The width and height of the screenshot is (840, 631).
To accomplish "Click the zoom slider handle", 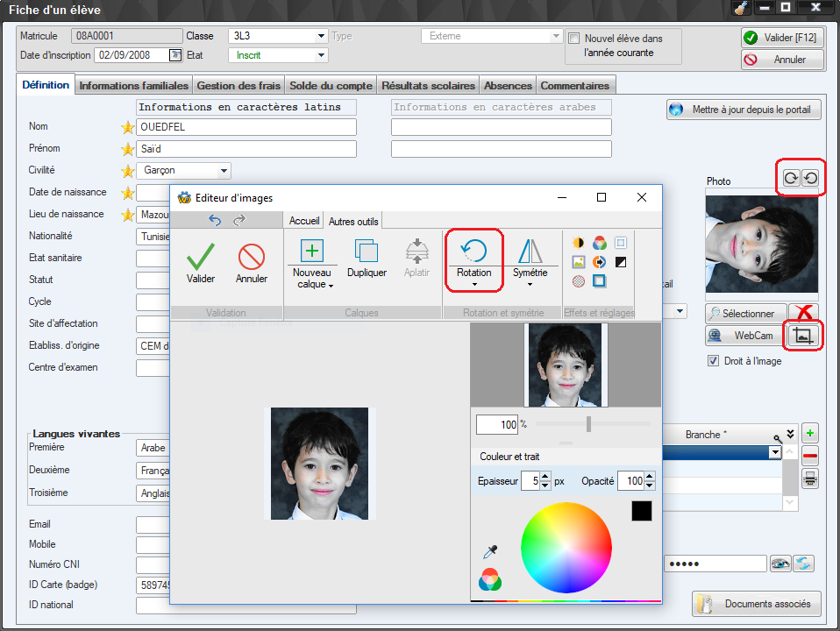I will pyautogui.click(x=588, y=424).
